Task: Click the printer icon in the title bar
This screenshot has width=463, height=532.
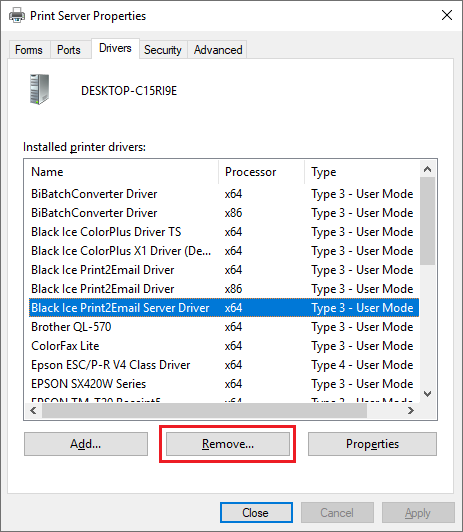Action: [x=17, y=16]
